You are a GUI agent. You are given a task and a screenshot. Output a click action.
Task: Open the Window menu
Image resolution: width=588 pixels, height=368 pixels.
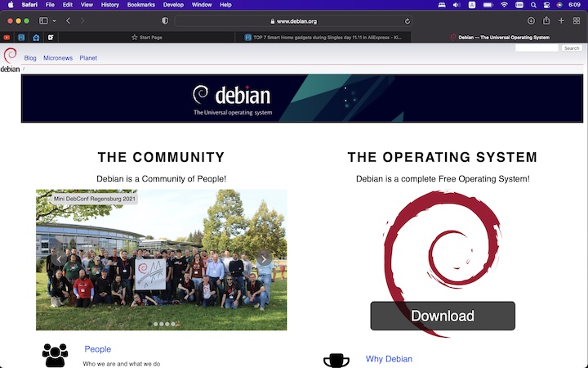tap(202, 5)
